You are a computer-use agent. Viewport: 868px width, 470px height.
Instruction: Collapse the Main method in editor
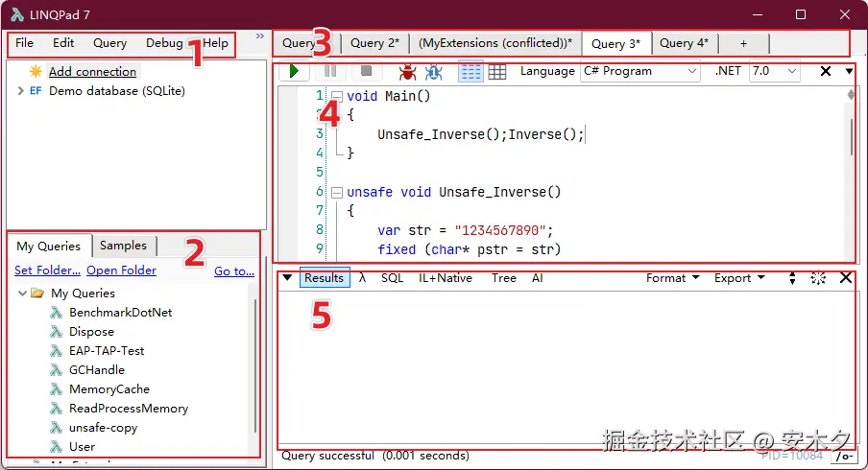337,97
